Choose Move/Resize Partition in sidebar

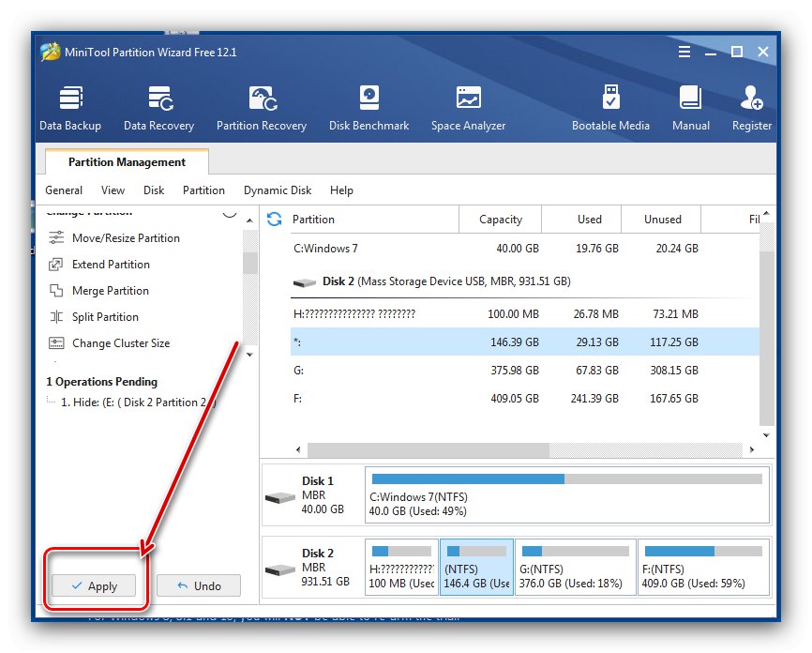(x=126, y=238)
